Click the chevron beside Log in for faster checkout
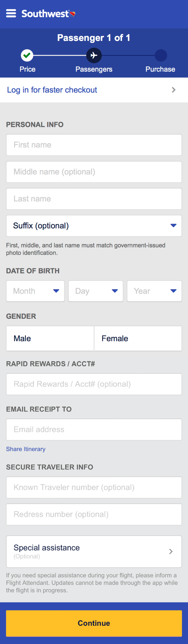The image size is (188, 644). coord(173,90)
